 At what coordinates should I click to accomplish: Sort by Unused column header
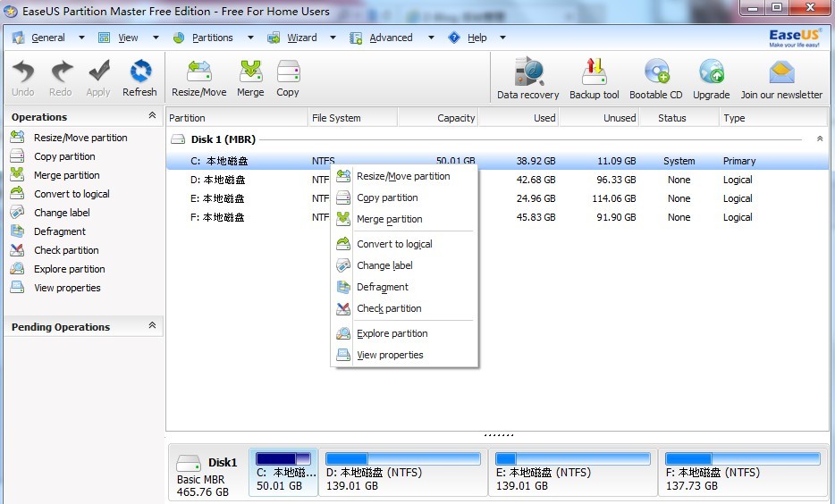point(599,118)
